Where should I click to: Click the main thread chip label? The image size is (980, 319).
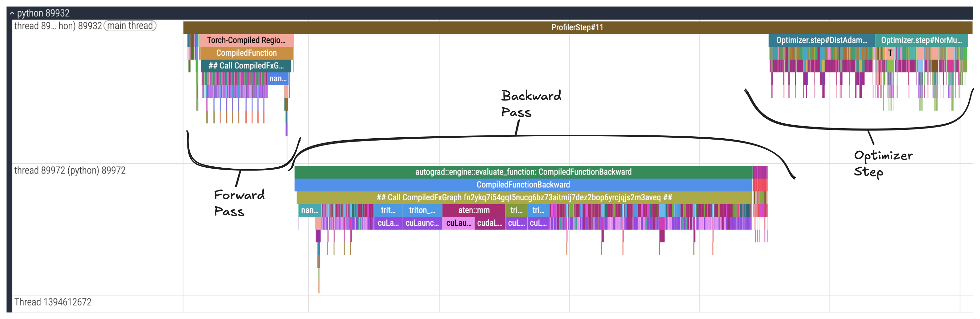coord(130,26)
